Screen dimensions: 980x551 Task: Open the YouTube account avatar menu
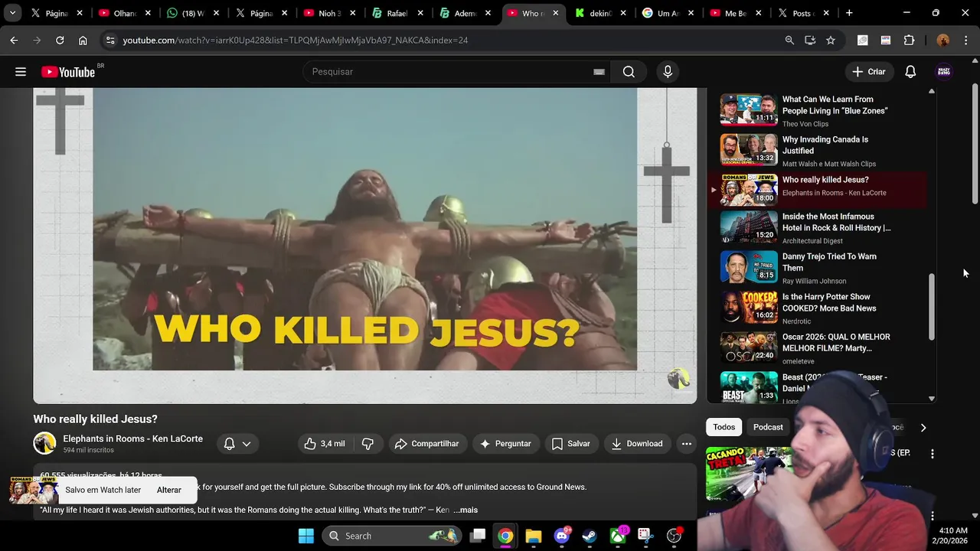pos(944,72)
